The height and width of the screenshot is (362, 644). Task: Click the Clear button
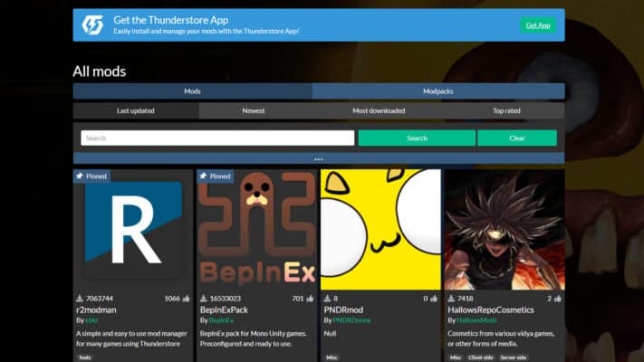click(516, 138)
